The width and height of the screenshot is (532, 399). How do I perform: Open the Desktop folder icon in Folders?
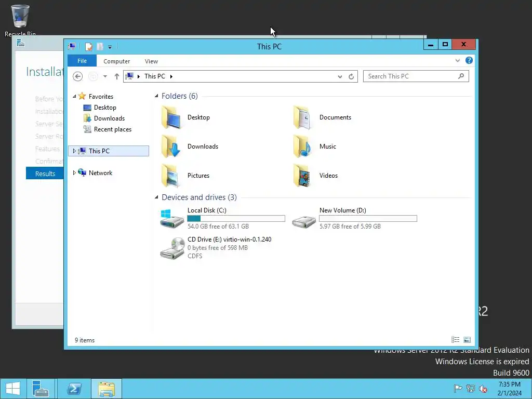click(x=171, y=117)
